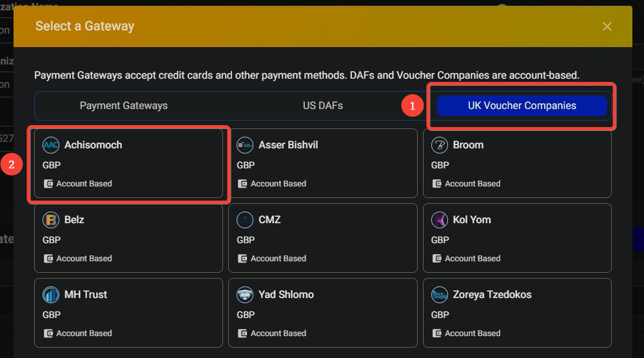
Task: Click wallet icon in Asser Bishvil card
Action: 242,184
